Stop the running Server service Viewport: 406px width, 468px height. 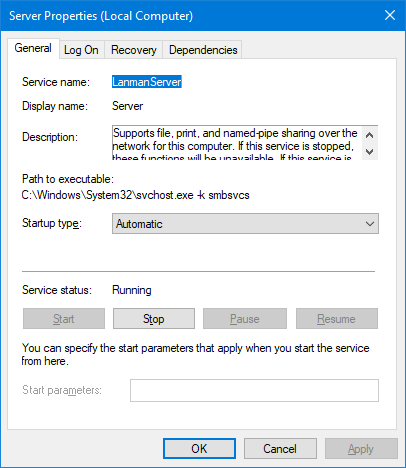point(154,319)
